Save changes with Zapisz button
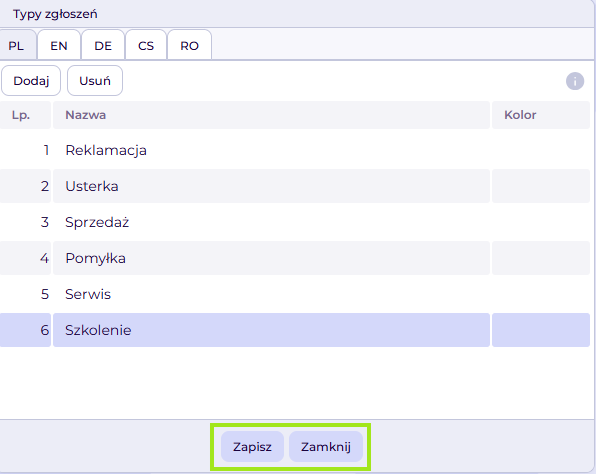This screenshot has width=596, height=474. point(252,447)
